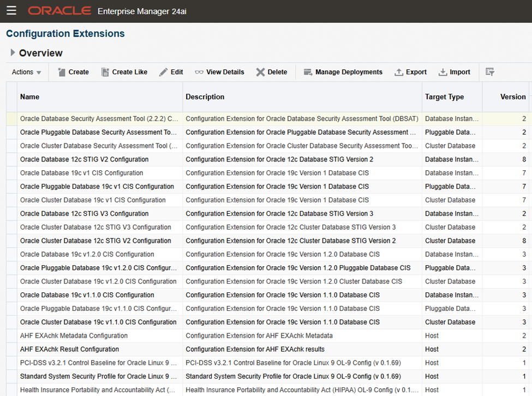Select row handle for AHF EXAchk Result Configuration
The image size is (532, 396).
(11, 349)
